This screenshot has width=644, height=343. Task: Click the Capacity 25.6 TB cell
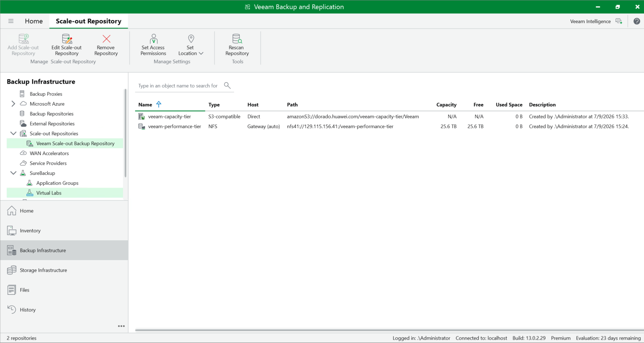pos(448,127)
